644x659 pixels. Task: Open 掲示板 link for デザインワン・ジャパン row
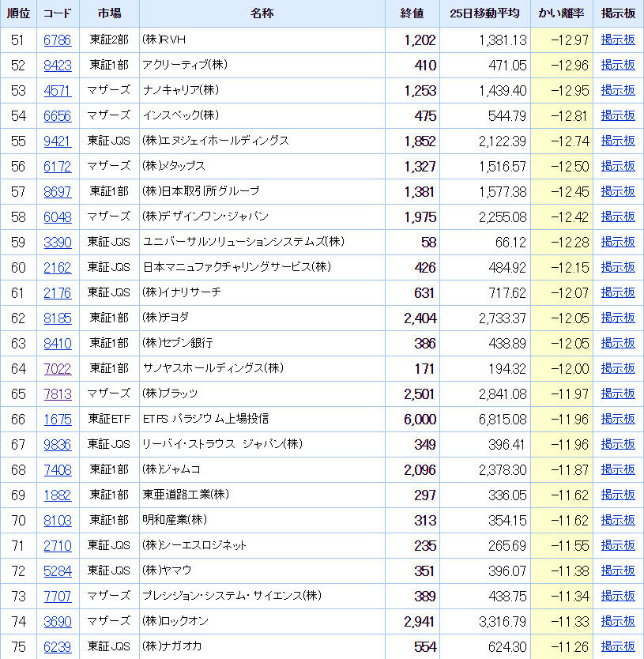[618, 217]
